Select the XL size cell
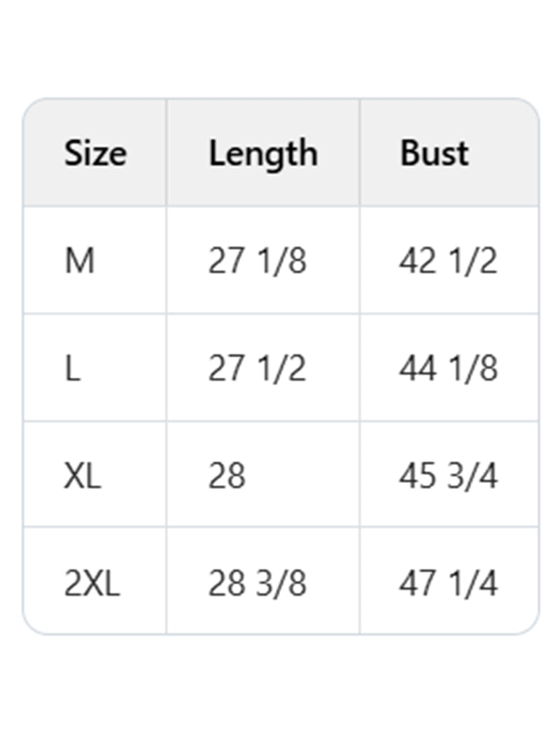Image resolution: width=560 pixels, height=735 pixels. [83, 476]
